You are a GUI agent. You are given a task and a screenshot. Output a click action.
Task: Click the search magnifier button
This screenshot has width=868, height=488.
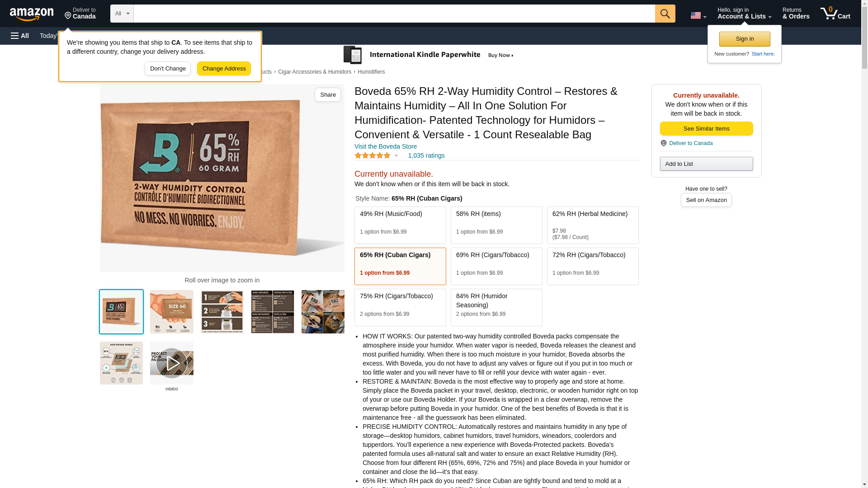pos(665,14)
